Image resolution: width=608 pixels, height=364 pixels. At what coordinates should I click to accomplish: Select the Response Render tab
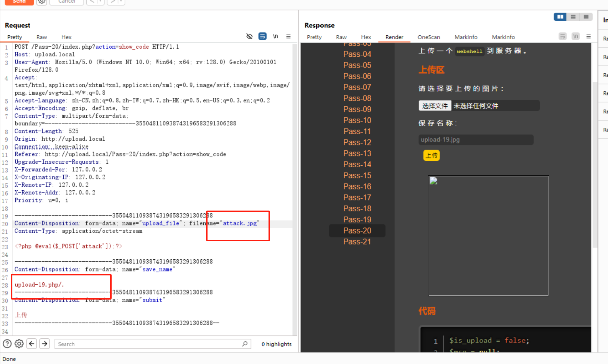[x=394, y=37]
